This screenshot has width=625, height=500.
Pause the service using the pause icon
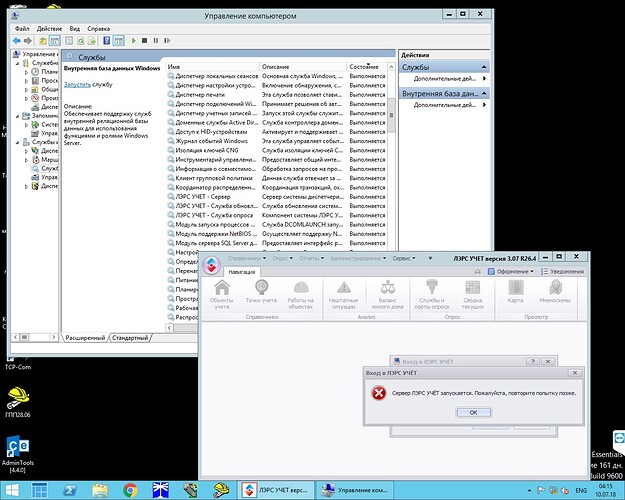[156, 40]
